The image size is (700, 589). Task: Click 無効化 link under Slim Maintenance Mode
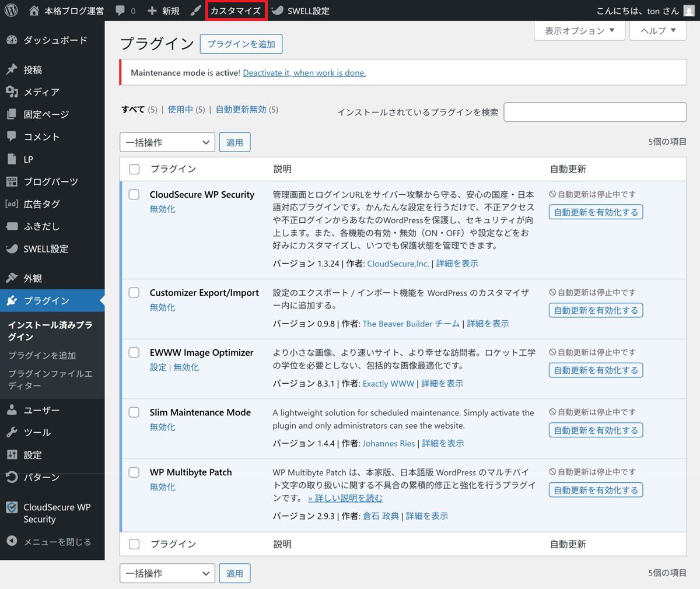tap(162, 427)
